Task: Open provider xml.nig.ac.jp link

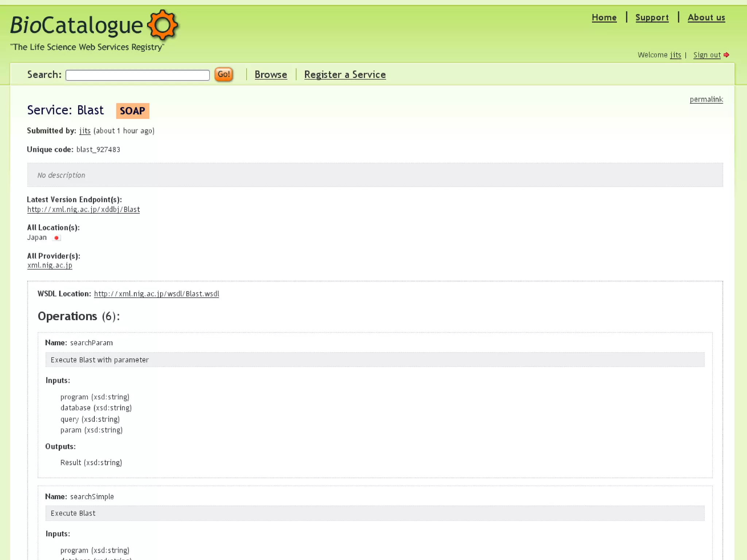Action: pos(50,265)
